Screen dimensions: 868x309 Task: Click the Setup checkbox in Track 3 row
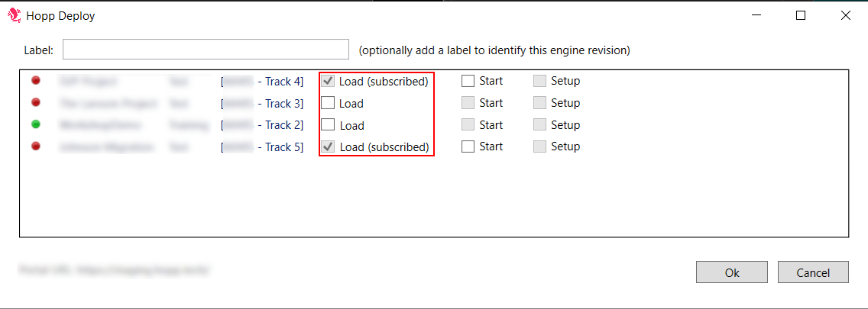[x=540, y=103]
